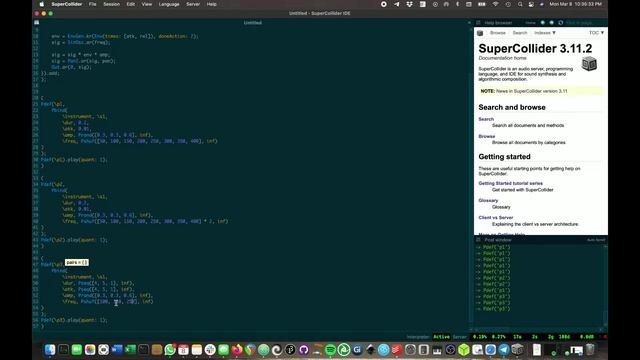
Task: Open the GitHub Desktop icon in the dock
Action: (304, 350)
